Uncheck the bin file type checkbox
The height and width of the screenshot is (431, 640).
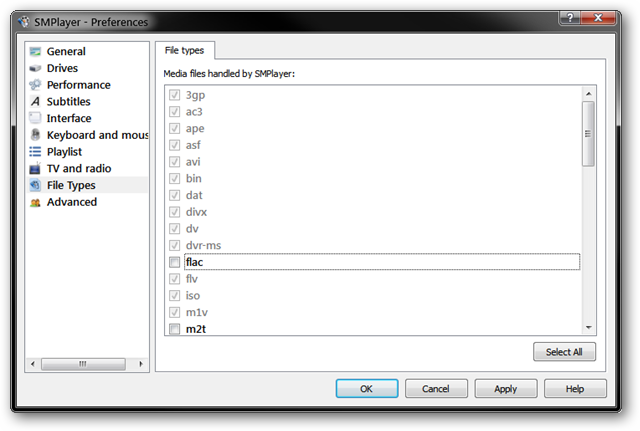tap(174, 179)
